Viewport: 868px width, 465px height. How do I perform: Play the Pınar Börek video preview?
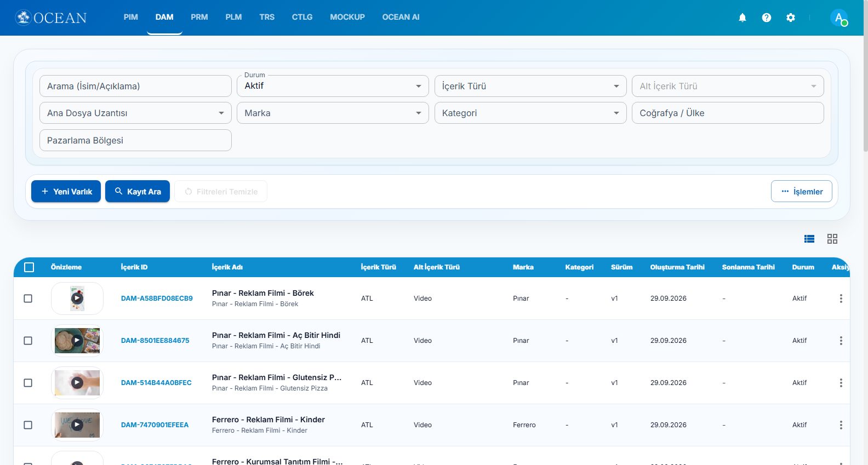(77, 298)
